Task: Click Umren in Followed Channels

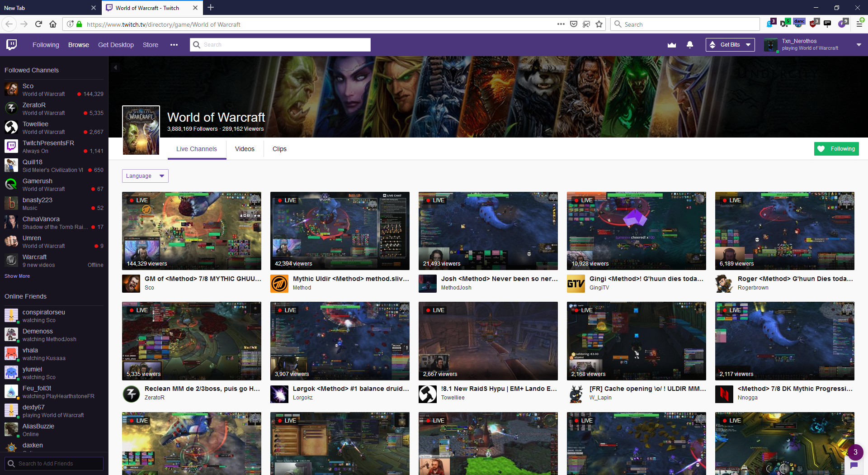Action: 54,242
